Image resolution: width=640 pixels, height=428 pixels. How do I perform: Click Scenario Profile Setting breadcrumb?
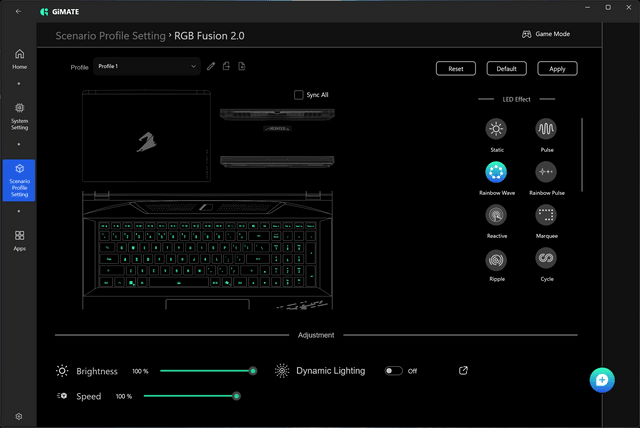[110, 36]
